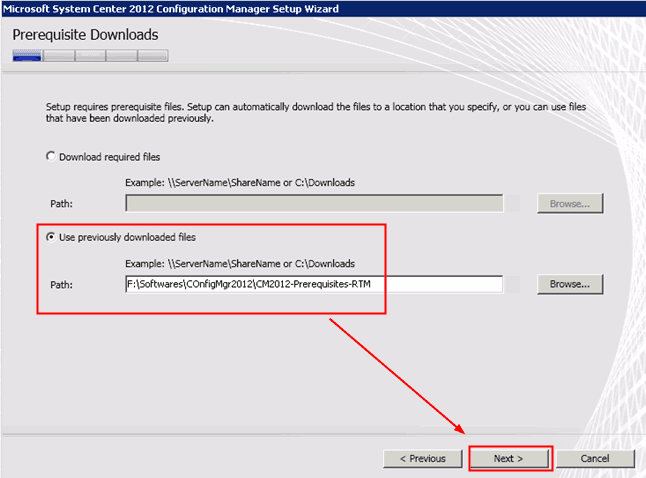Click the example text under Download required files
The height and width of the screenshot is (478, 646).
[x=240, y=183]
